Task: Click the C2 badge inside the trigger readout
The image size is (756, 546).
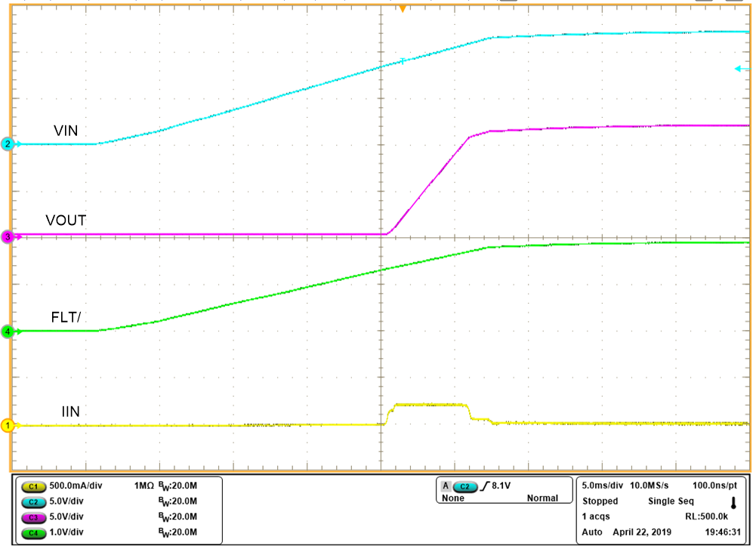Action: tap(464, 486)
